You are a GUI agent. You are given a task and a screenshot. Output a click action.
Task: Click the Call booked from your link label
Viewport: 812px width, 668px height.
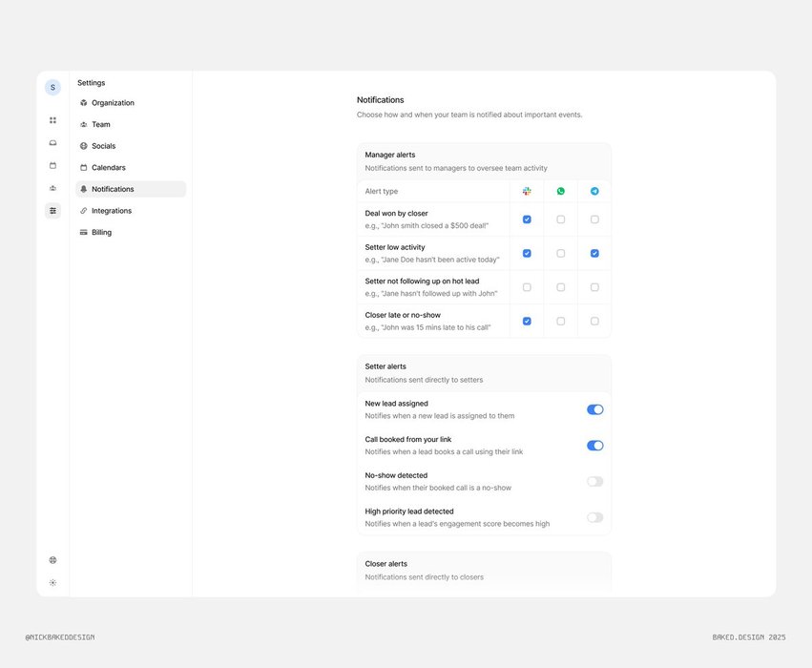point(408,439)
